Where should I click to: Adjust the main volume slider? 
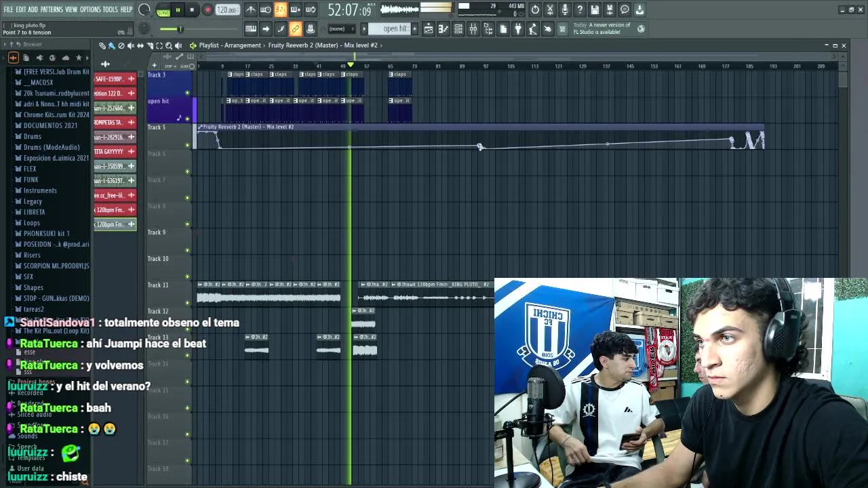point(180,28)
